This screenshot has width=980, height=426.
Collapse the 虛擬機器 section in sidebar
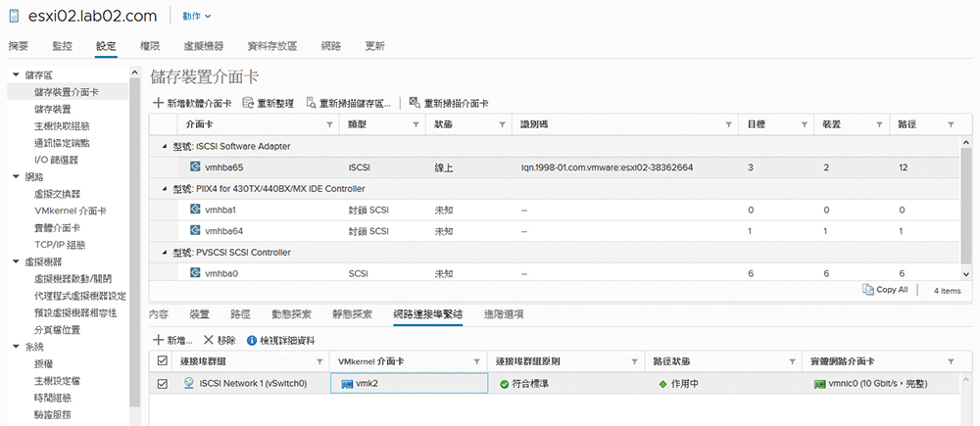point(16,261)
